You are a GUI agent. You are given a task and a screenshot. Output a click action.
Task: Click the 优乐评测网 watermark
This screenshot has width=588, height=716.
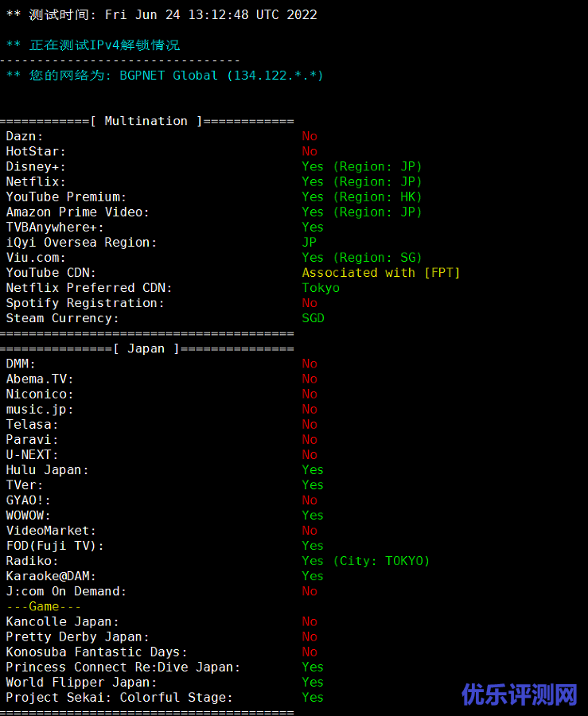coord(520,694)
